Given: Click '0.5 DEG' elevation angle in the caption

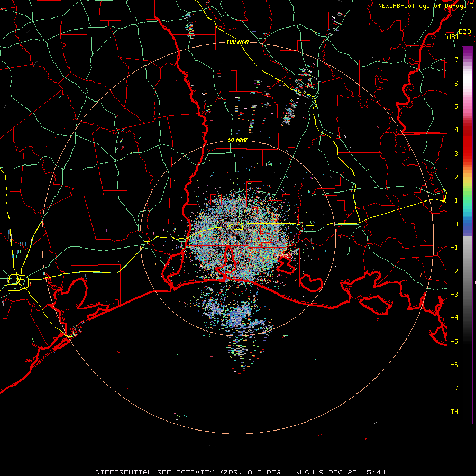Looking at the screenshot, I should (x=264, y=472).
